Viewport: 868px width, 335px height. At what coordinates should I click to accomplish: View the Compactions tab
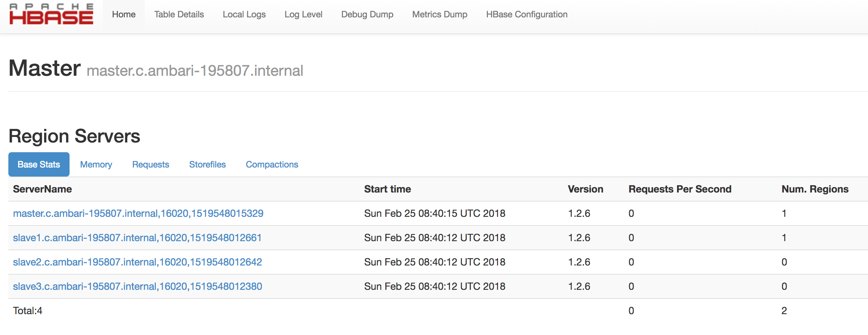click(272, 164)
